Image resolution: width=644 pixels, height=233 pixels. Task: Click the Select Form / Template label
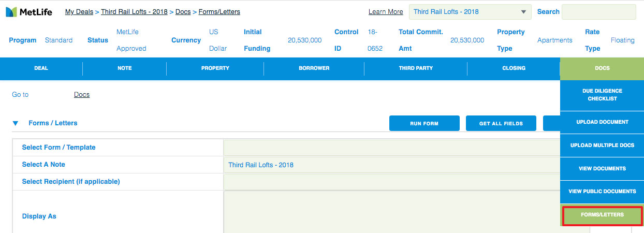coord(59,148)
